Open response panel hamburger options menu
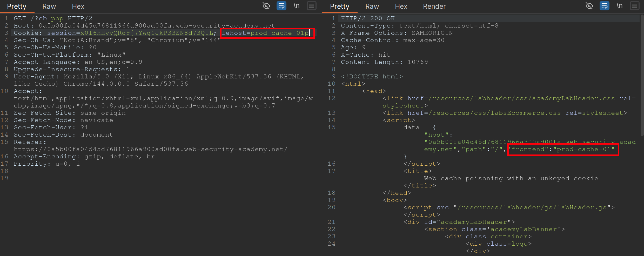Viewport: 644px width, 256px height. pyautogui.click(x=635, y=6)
